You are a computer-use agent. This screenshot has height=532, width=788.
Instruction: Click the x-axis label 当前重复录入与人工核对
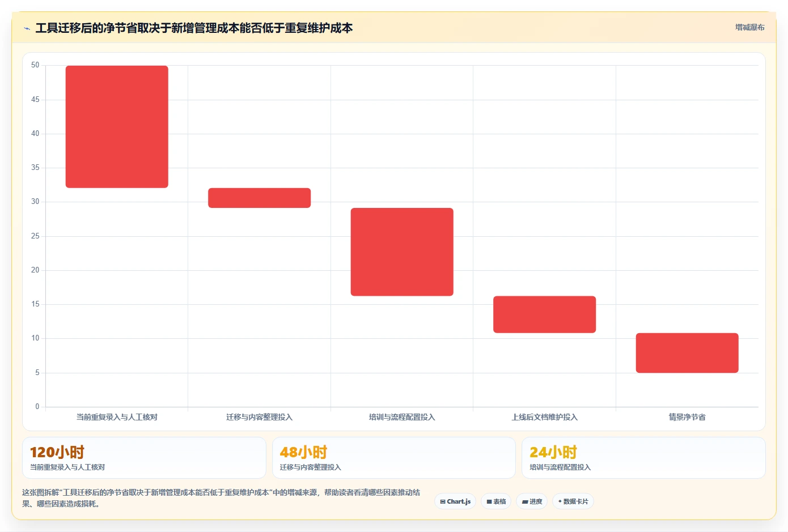[x=117, y=417]
